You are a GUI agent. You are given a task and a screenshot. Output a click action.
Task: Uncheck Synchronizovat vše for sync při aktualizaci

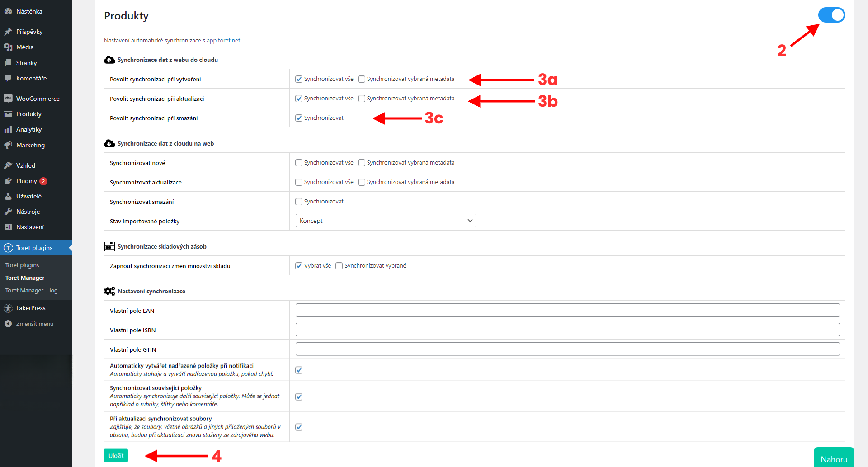pos(299,99)
